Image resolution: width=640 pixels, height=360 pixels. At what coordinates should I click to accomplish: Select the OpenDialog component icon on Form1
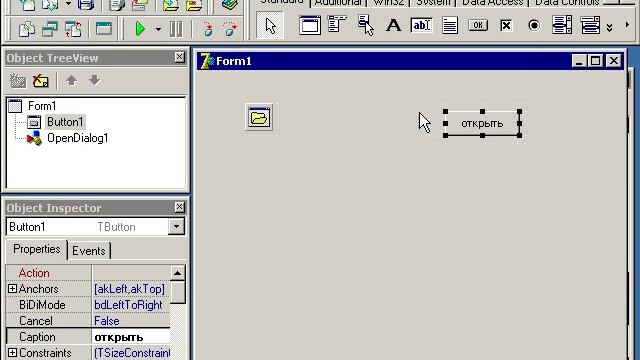[259, 118]
